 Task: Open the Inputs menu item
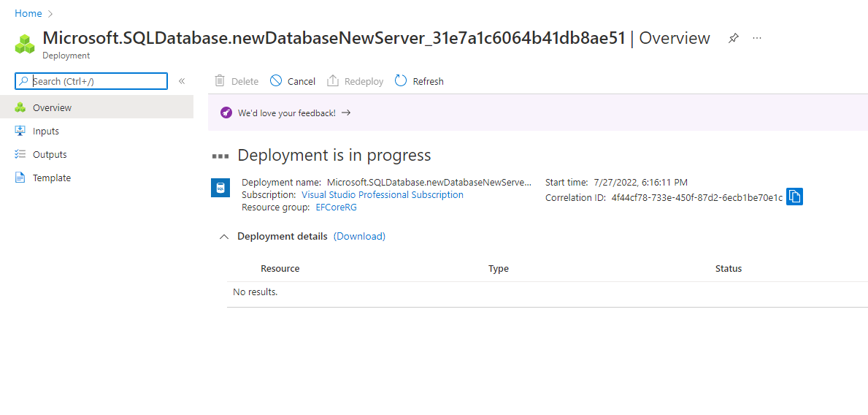click(x=45, y=132)
